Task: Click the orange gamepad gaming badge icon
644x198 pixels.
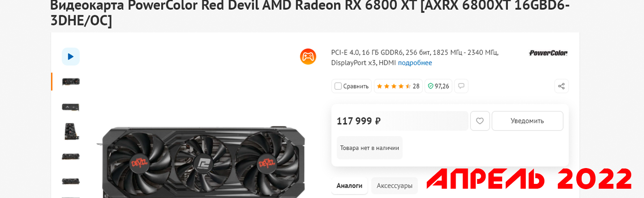Action: 308,57
